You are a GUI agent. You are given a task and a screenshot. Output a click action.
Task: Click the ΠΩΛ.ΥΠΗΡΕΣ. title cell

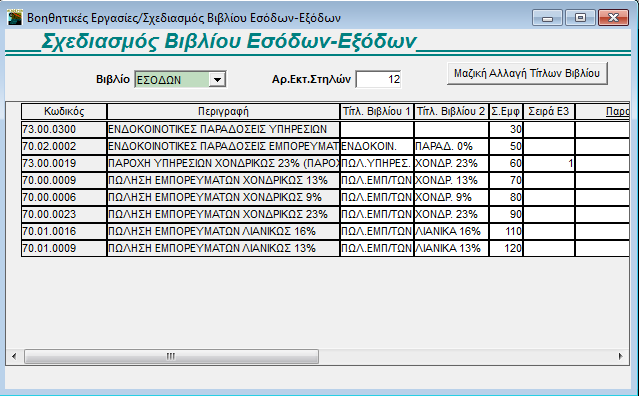pos(377,163)
